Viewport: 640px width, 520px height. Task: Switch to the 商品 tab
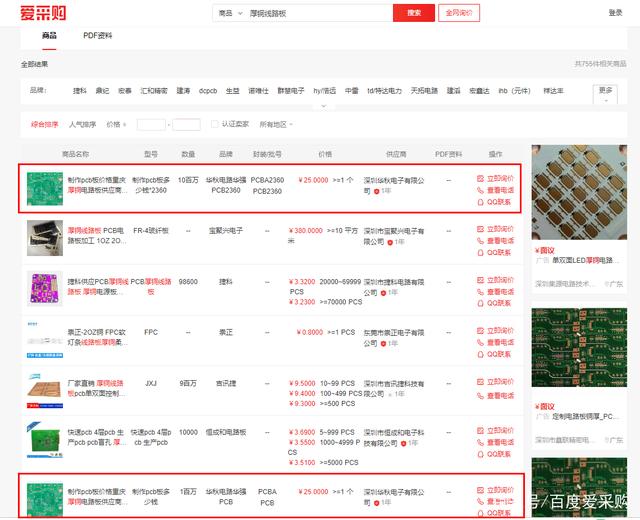[x=49, y=36]
